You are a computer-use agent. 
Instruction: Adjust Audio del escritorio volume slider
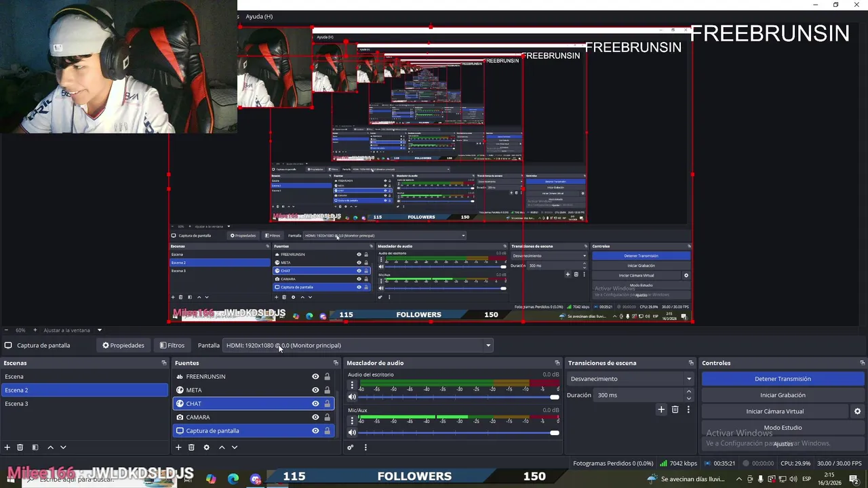pyautogui.click(x=459, y=397)
